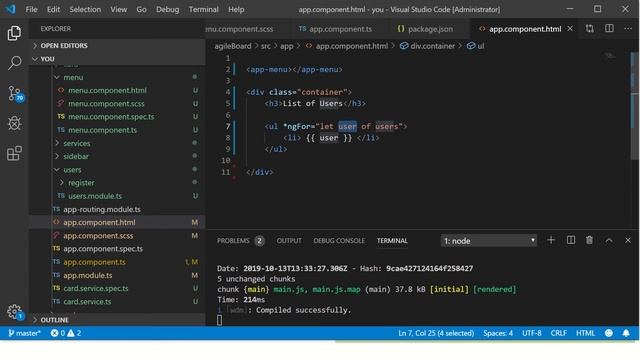Change language mode via HTML entry
The height and width of the screenshot is (360, 640).
[x=585, y=333]
